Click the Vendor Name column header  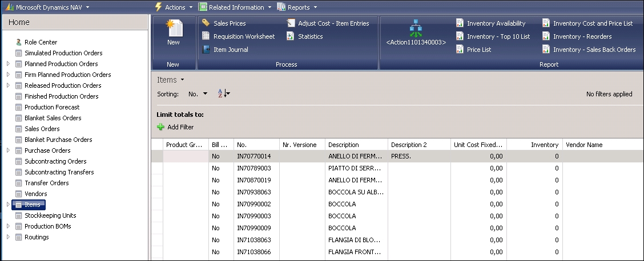[x=602, y=145]
